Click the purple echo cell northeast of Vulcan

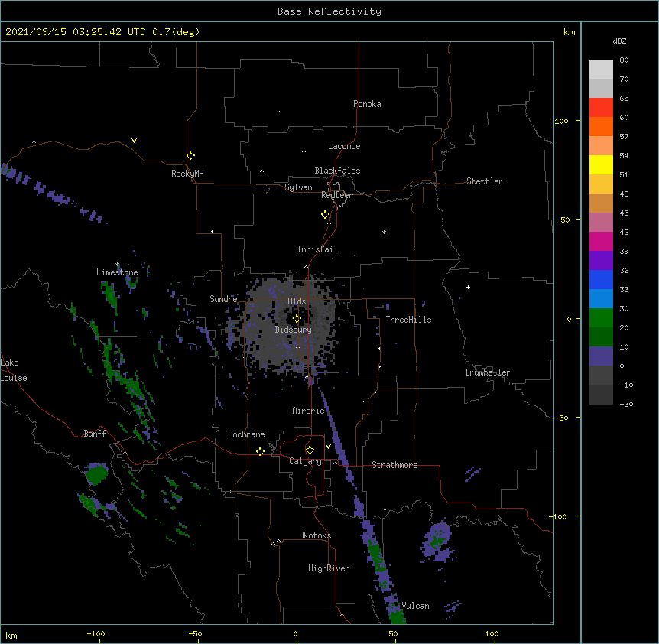[438, 542]
